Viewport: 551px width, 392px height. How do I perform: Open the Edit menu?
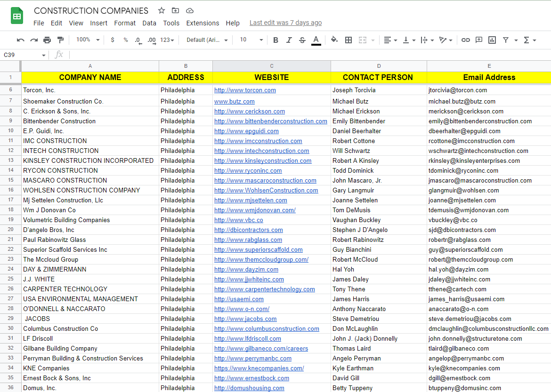pyautogui.click(x=56, y=23)
